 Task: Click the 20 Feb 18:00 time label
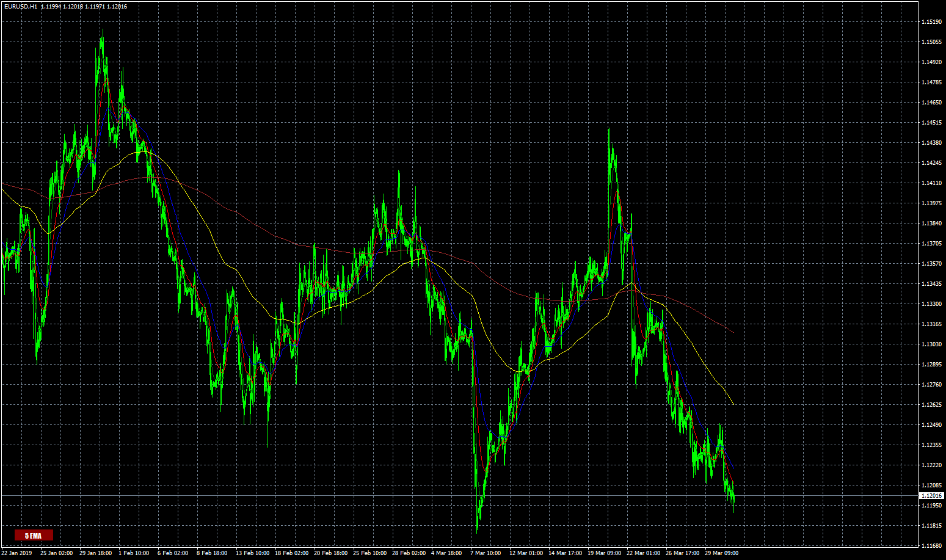click(x=330, y=553)
